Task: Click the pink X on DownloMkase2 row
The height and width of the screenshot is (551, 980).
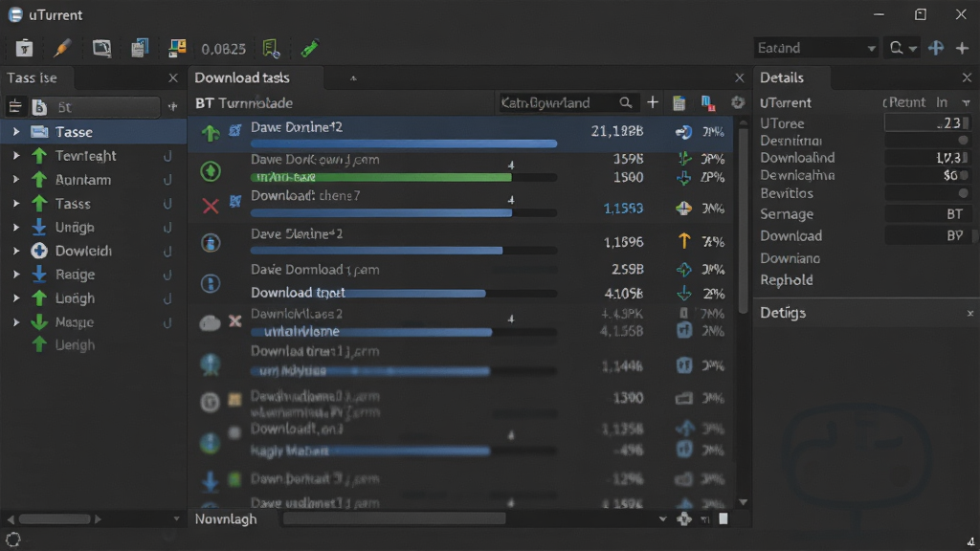Action: pyautogui.click(x=235, y=321)
